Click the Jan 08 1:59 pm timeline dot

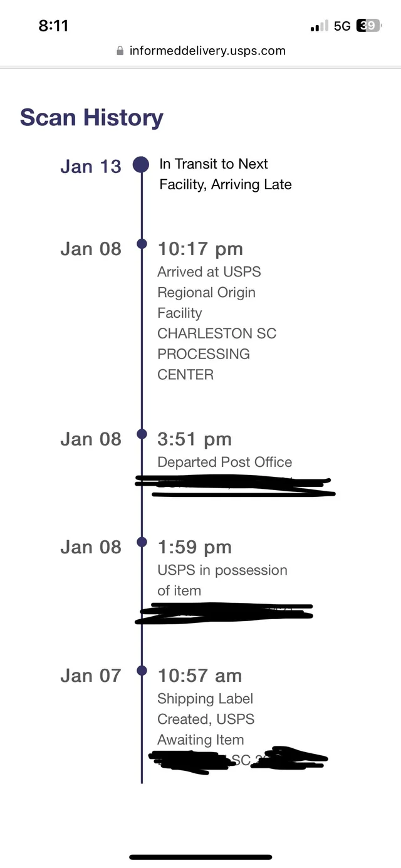141,542
